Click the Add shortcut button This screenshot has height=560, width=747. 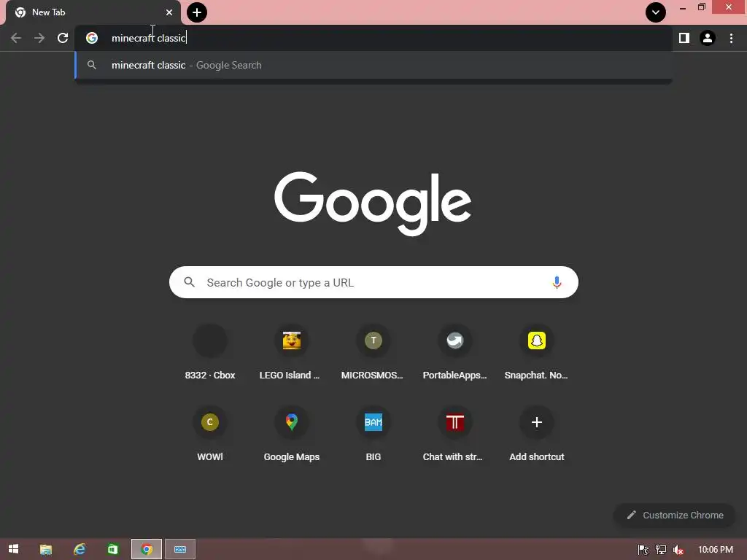[x=536, y=435]
